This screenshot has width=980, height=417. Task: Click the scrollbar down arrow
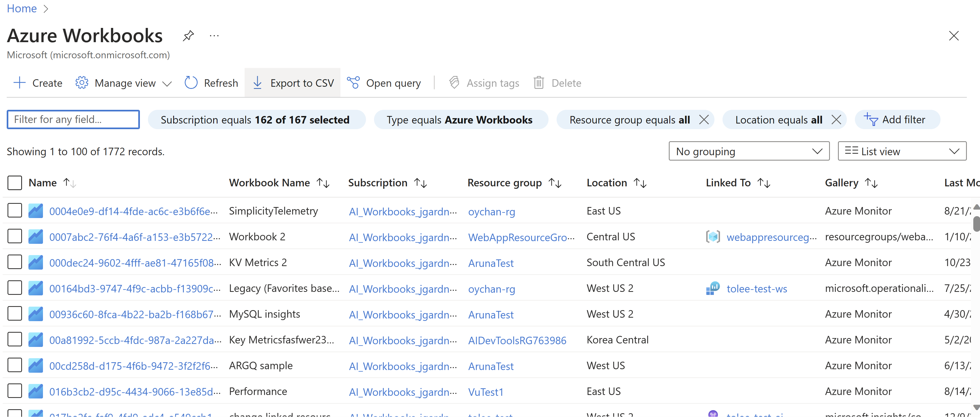[x=976, y=408]
